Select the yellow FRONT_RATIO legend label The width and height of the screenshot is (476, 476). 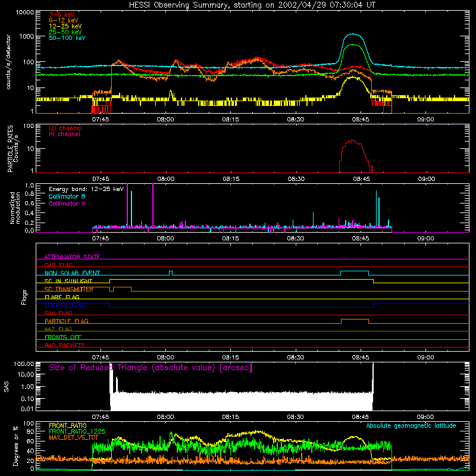(68, 425)
